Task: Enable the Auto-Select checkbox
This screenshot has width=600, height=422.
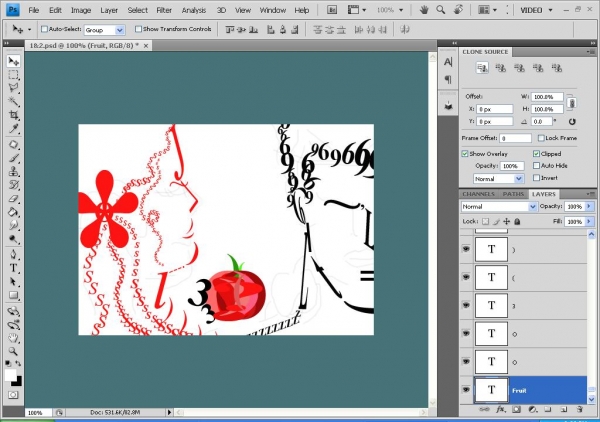Action: point(44,29)
